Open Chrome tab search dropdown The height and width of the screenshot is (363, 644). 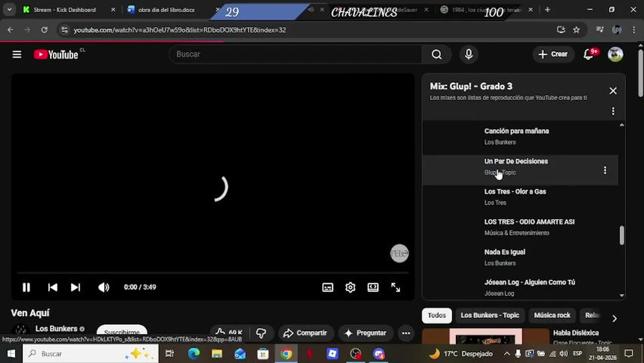point(9,10)
